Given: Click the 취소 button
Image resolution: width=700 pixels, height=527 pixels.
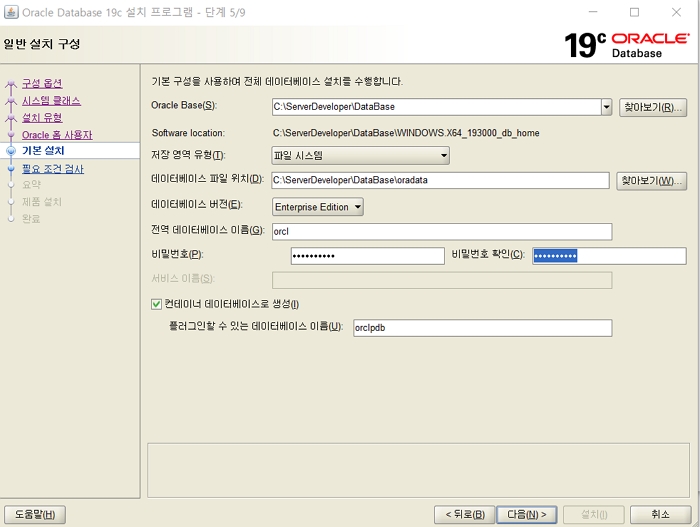Looking at the screenshot, I should pyautogui.click(x=660, y=514).
